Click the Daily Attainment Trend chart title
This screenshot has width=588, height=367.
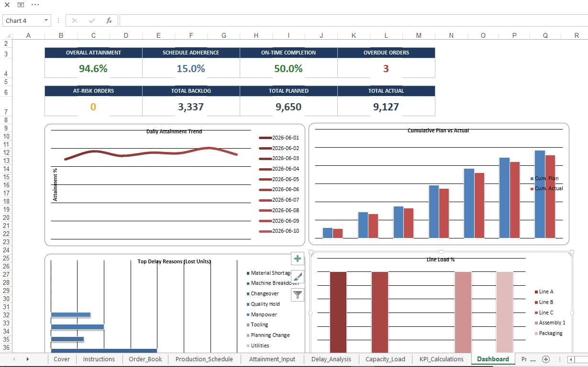[174, 131]
